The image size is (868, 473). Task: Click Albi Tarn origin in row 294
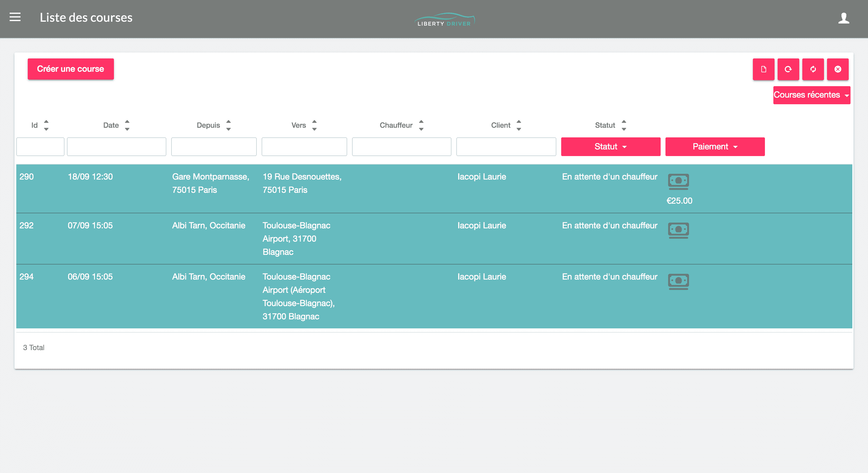click(209, 277)
